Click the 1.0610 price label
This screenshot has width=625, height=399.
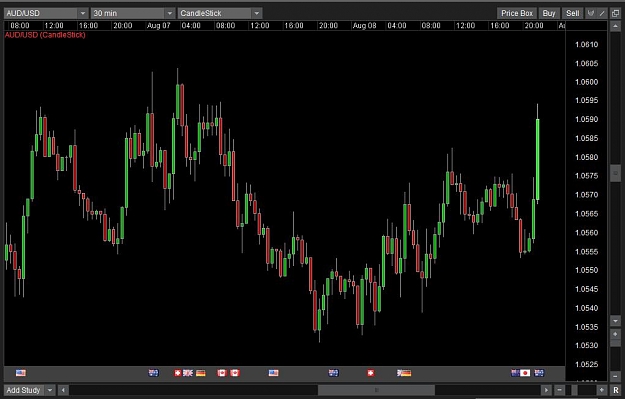586,44
